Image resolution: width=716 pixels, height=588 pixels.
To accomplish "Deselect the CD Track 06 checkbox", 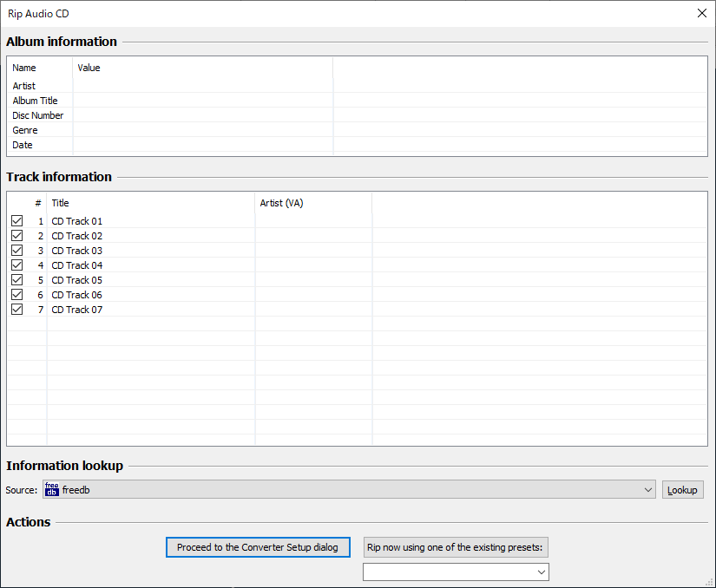I will [x=16, y=295].
